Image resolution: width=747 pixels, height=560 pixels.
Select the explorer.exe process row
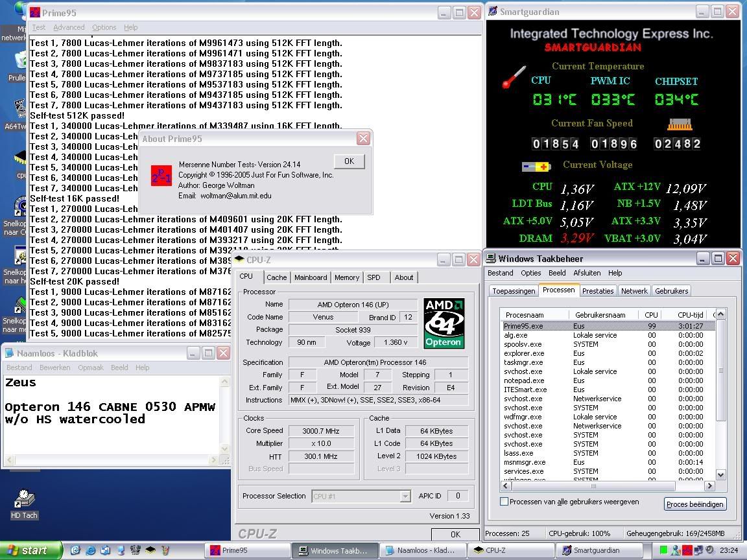click(x=608, y=353)
